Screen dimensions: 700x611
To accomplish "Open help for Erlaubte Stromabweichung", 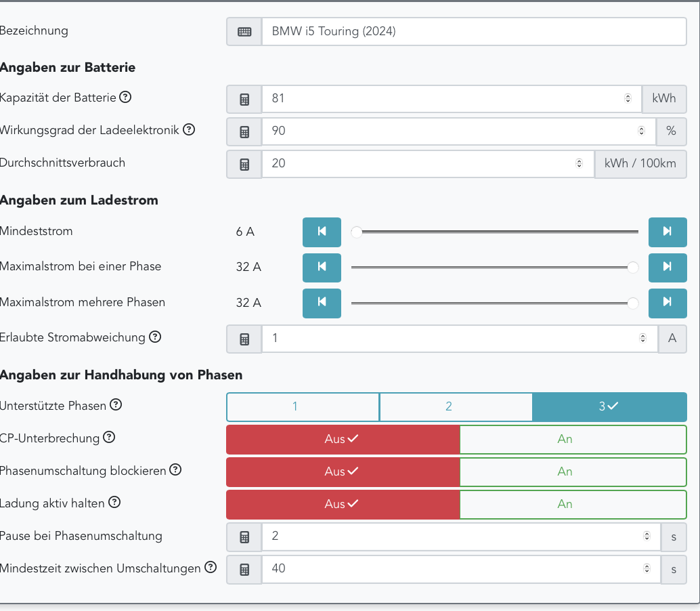I will [x=155, y=337].
